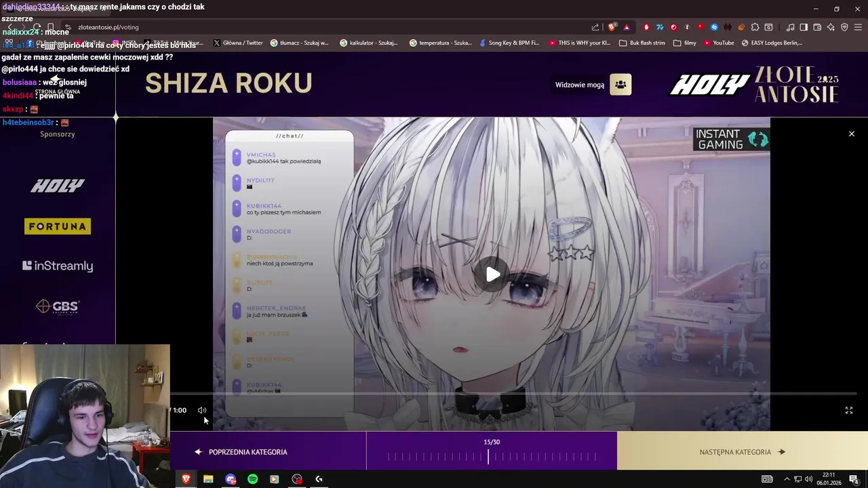868x488 pixels.
Task: Open the browser hamburger main menu
Action: 858,27
